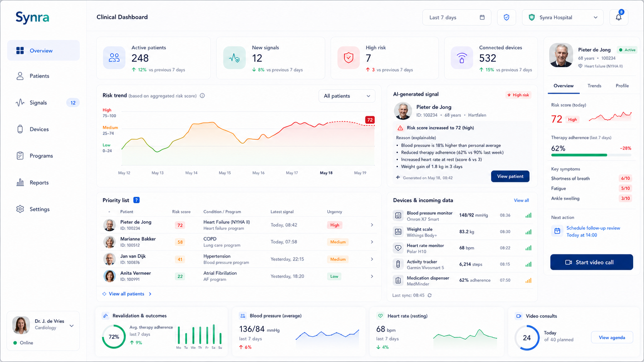This screenshot has width=644, height=362.
Task: Click the Priority list help icon
Action: click(136, 200)
